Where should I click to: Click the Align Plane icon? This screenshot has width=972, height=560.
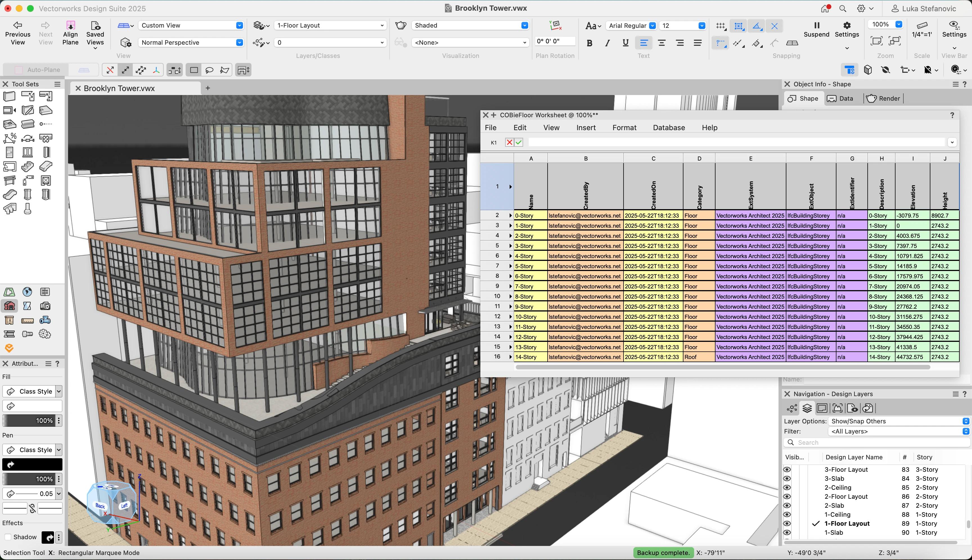(70, 25)
